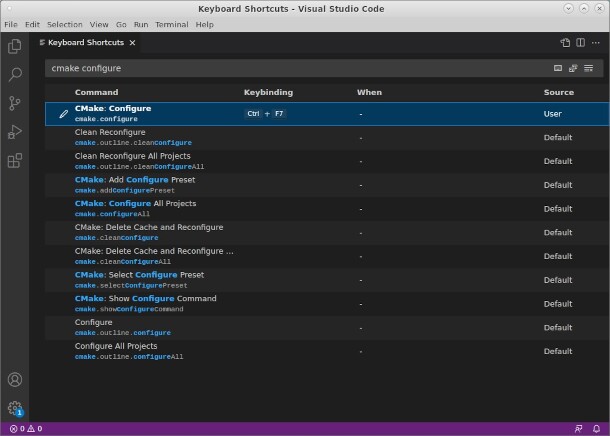Click Default source for Show Configure Command
Image resolution: width=610 pixels, height=436 pixels.
(558, 304)
